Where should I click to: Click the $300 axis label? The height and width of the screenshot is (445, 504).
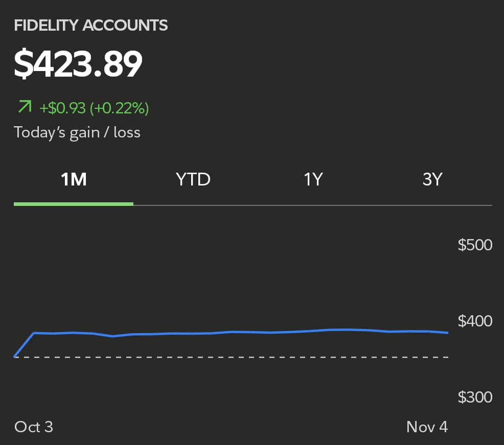pyautogui.click(x=475, y=397)
